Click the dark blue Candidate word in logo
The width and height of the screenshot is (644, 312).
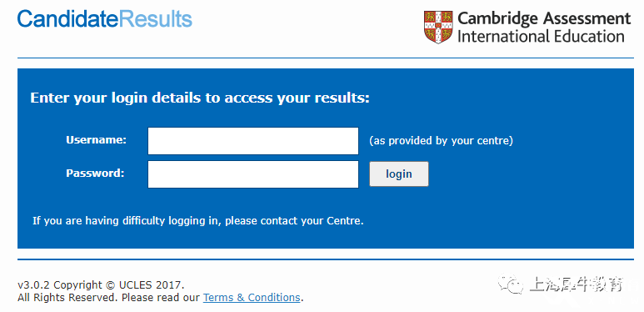coord(68,19)
